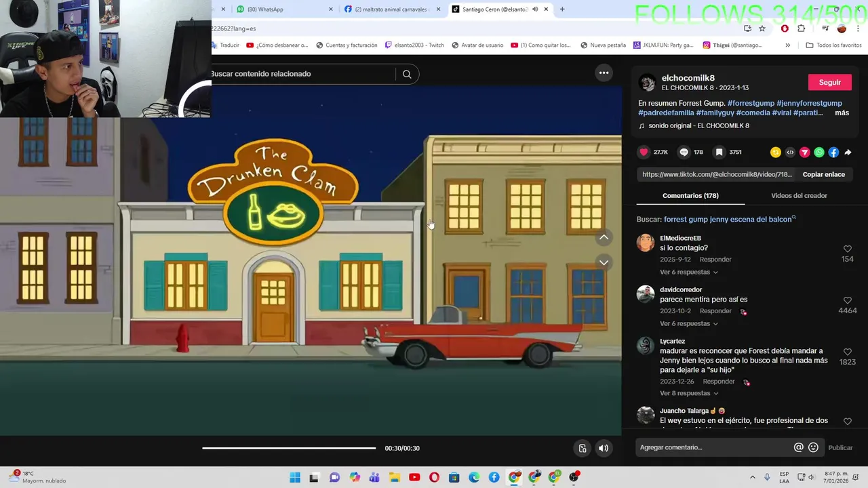868x488 pixels.
Task: Open more share options arrow
Action: 848,152
